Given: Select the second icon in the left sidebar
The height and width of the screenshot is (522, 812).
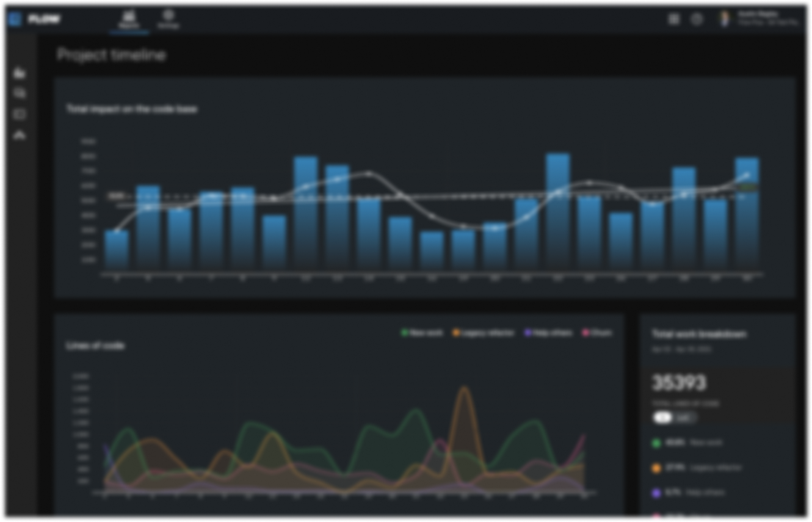Looking at the screenshot, I should [20, 93].
